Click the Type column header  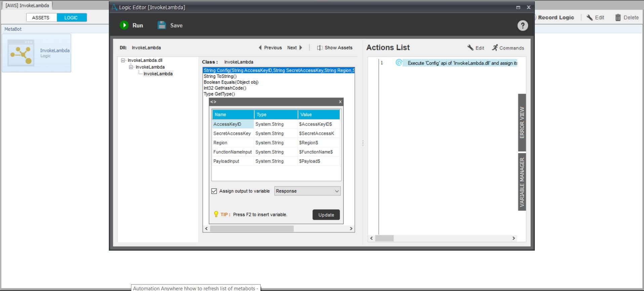[x=276, y=114]
